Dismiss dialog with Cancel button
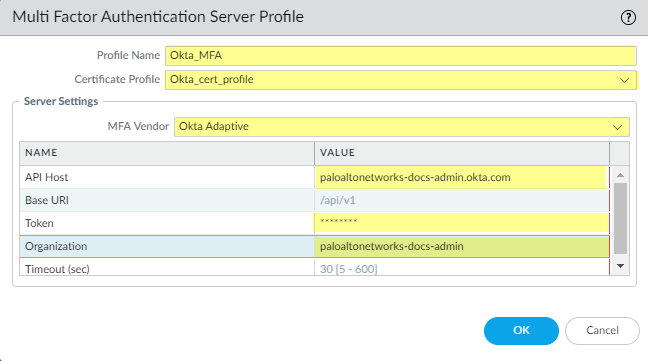 (602, 331)
